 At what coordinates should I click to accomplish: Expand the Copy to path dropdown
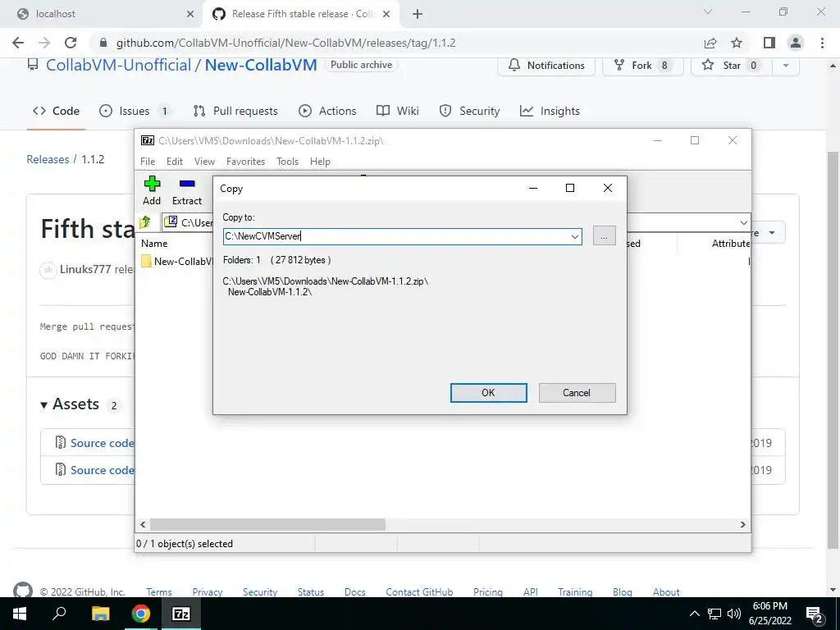pyautogui.click(x=574, y=236)
